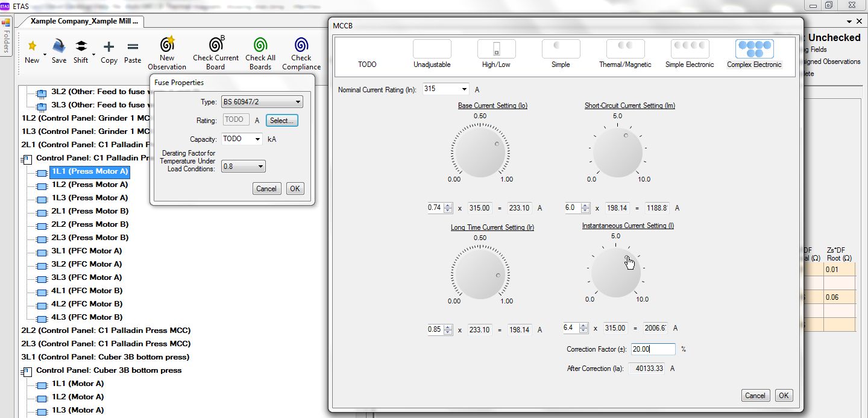Click the 3L3 (PFC Motor A) circuit icon

click(x=42, y=278)
